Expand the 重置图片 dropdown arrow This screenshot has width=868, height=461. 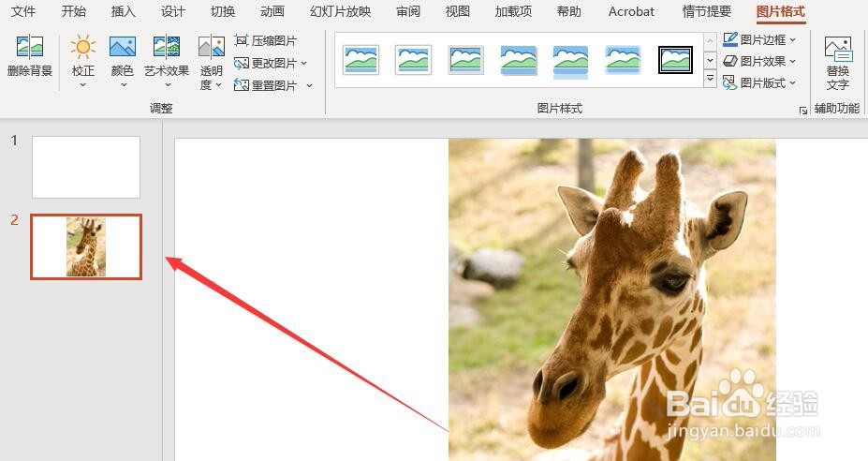309,85
